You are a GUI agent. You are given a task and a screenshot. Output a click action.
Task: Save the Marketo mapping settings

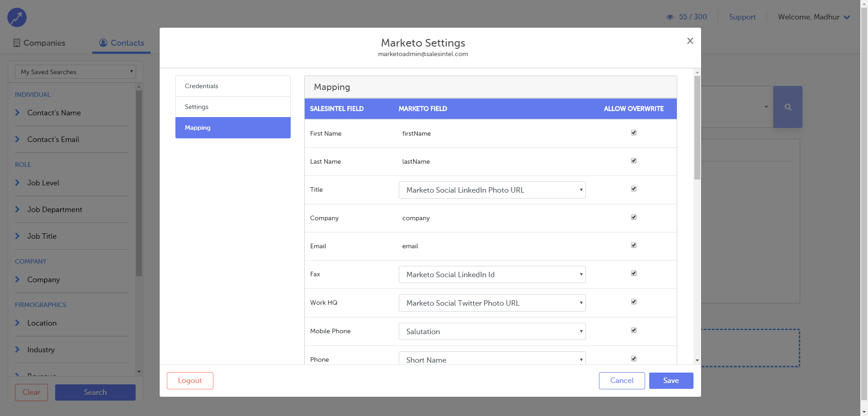pos(671,381)
